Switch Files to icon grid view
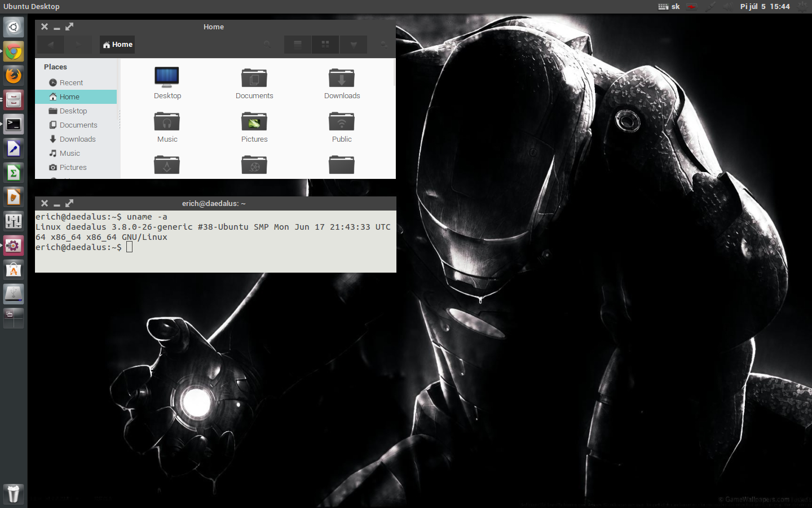This screenshot has width=812, height=508. coord(325,45)
